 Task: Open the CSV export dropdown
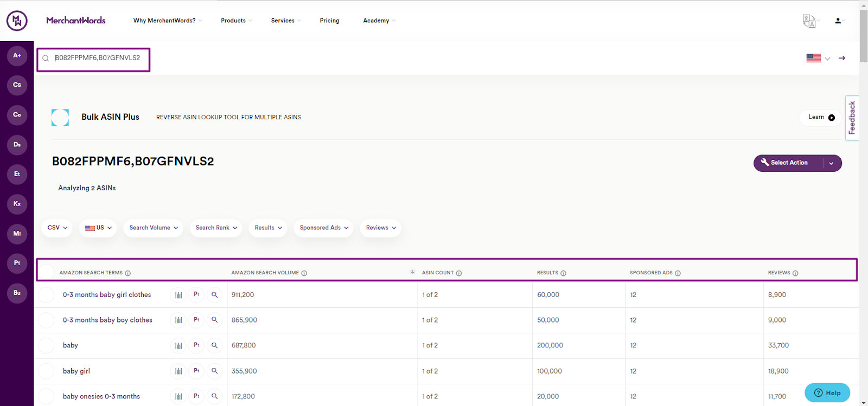pos(57,228)
